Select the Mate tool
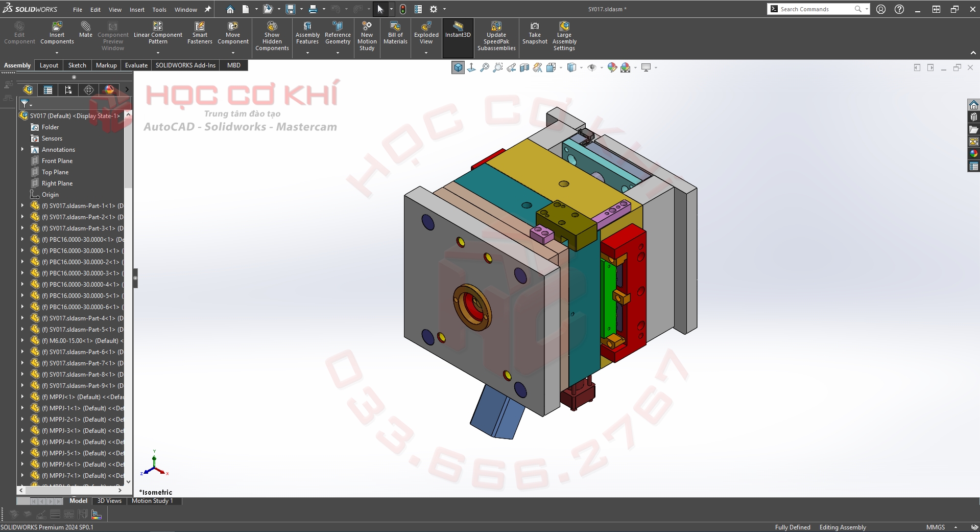 (86, 30)
